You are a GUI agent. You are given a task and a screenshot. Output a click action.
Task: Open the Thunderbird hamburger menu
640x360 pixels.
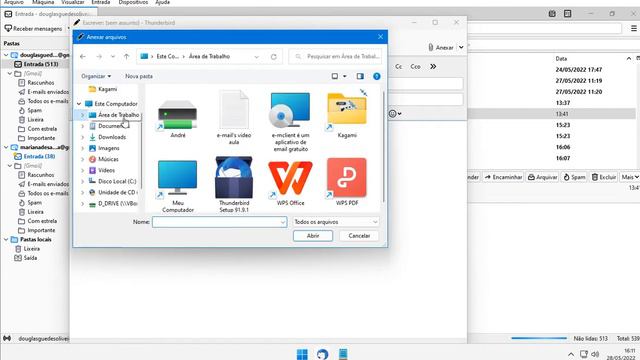pos(633,28)
